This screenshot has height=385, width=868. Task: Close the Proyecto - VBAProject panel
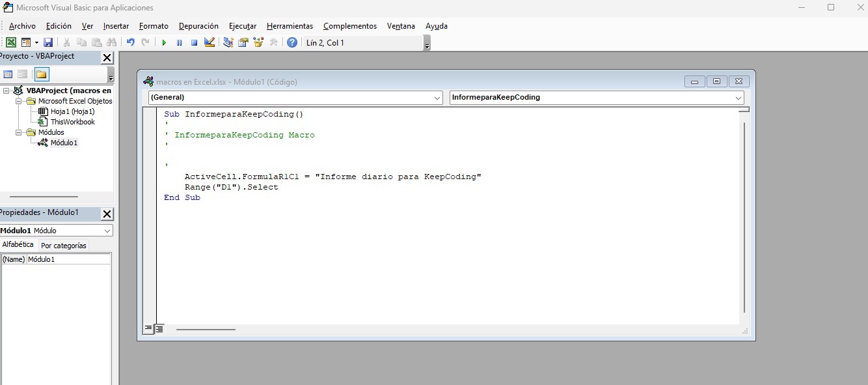pos(107,57)
